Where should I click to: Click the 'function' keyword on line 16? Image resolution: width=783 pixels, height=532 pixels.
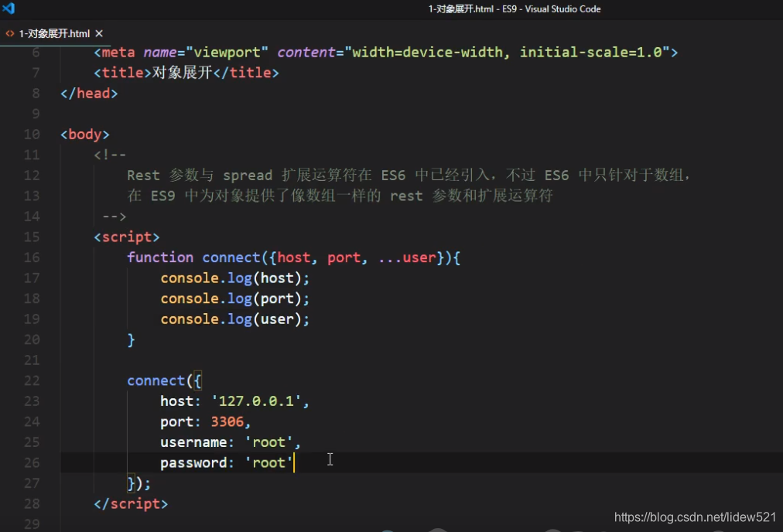point(160,257)
